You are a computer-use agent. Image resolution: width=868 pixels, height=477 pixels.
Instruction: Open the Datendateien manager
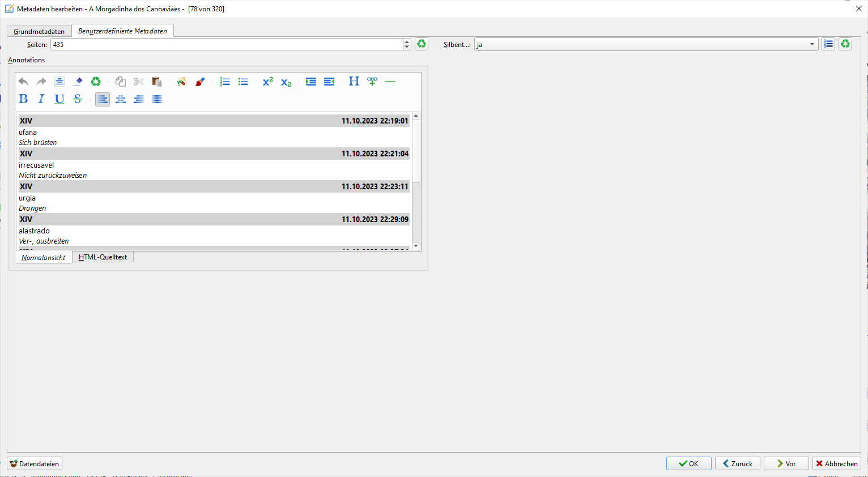point(35,463)
